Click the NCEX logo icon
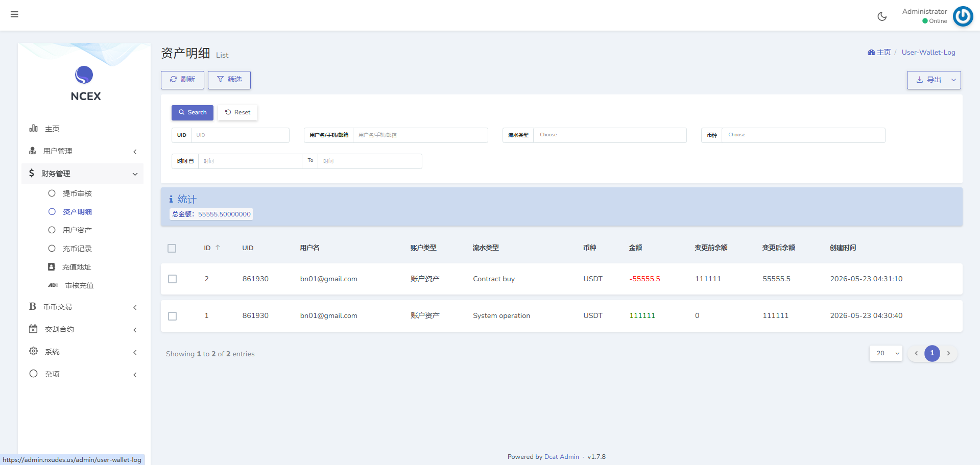This screenshot has width=980, height=465. click(84, 75)
